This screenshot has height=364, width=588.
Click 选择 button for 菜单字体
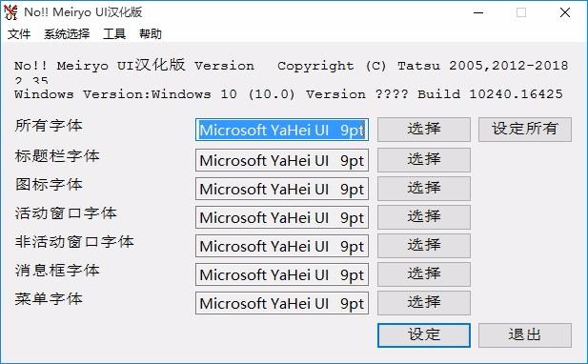click(x=424, y=302)
